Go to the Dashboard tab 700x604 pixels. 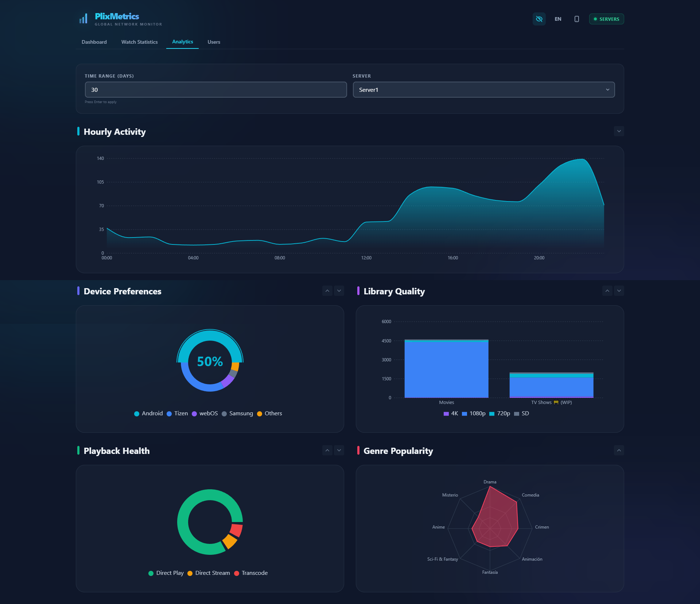[x=94, y=42]
